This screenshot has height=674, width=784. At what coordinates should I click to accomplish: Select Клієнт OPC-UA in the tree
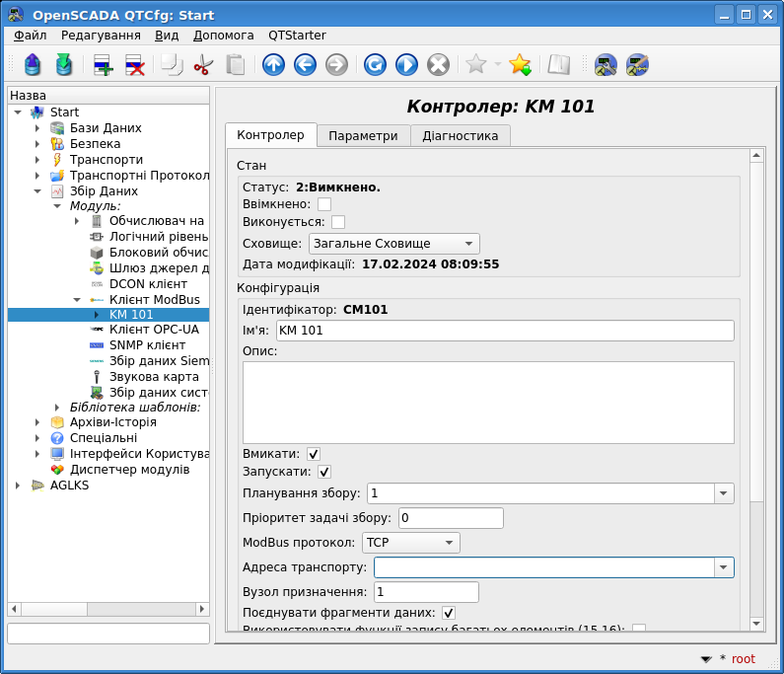coord(153,330)
